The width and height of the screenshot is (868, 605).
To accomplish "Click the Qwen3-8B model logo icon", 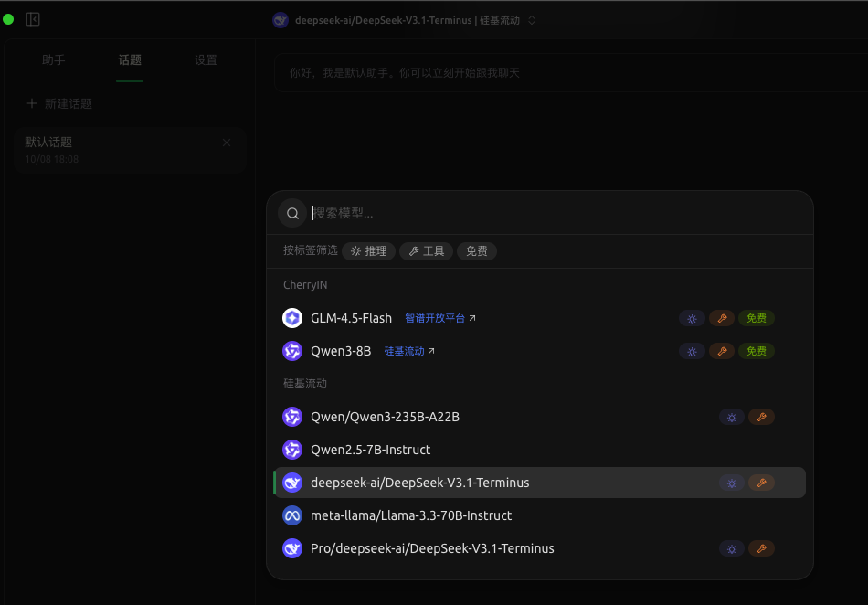I will click(x=292, y=351).
